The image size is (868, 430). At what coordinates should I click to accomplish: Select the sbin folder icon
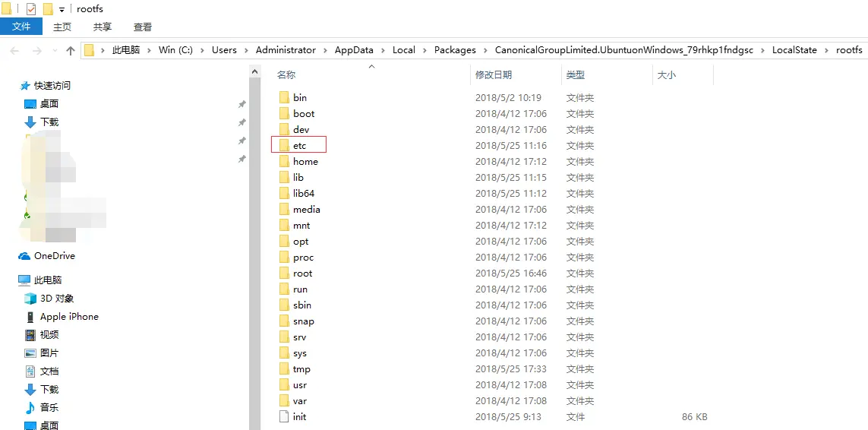(284, 305)
